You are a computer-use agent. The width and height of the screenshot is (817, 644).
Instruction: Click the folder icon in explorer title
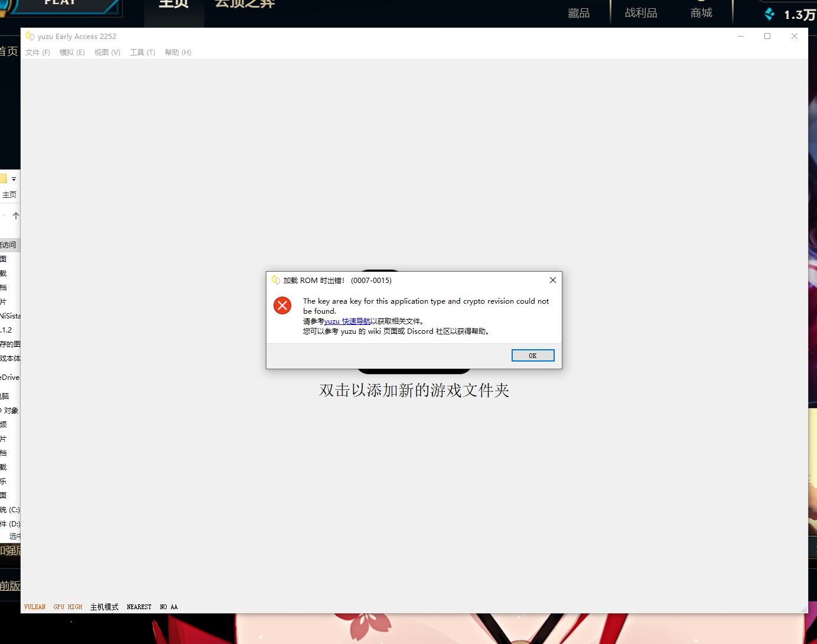pos(3,178)
